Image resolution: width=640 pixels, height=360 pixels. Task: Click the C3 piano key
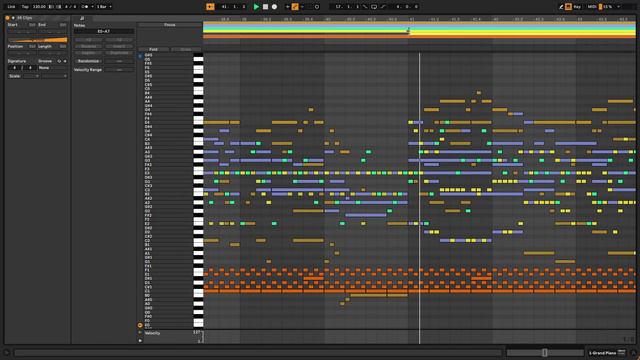point(198,190)
